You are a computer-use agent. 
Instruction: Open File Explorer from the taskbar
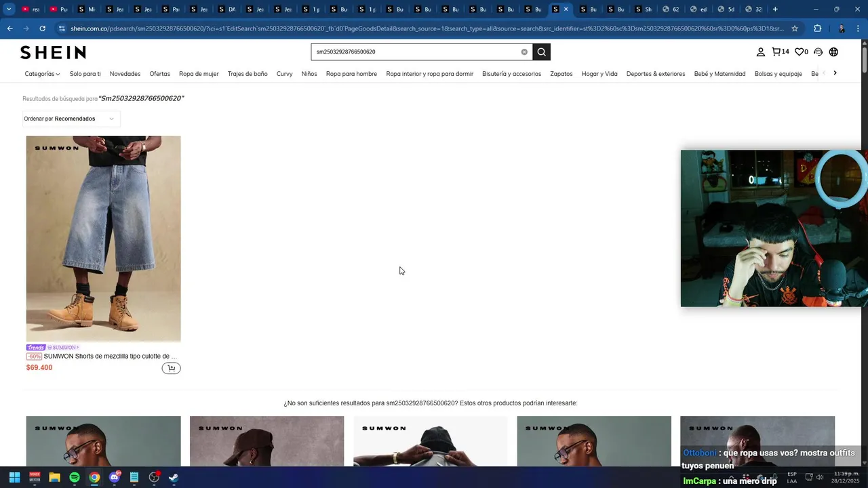pos(54,477)
